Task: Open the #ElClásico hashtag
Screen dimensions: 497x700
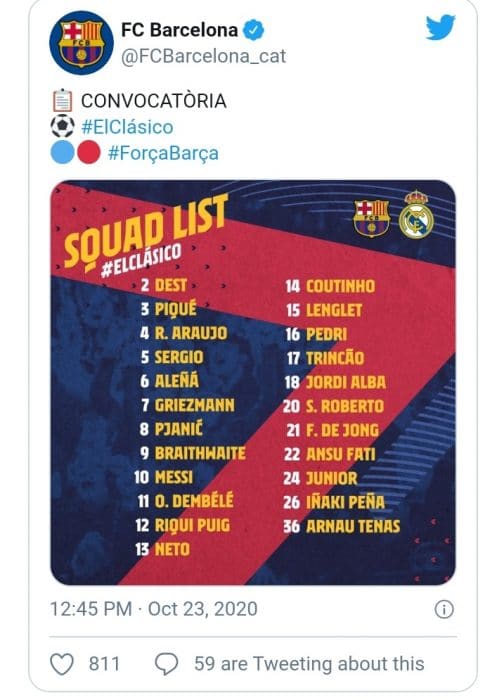Action: pos(127,127)
